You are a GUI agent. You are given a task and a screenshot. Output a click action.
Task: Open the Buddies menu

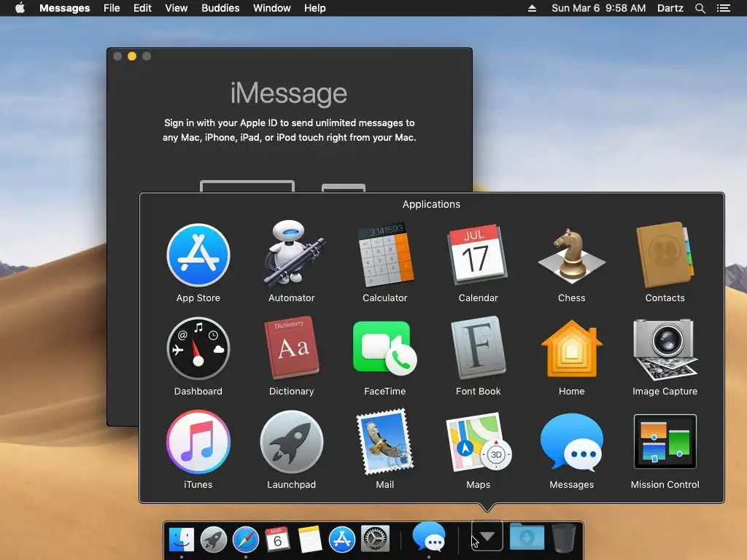[x=220, y=8]
